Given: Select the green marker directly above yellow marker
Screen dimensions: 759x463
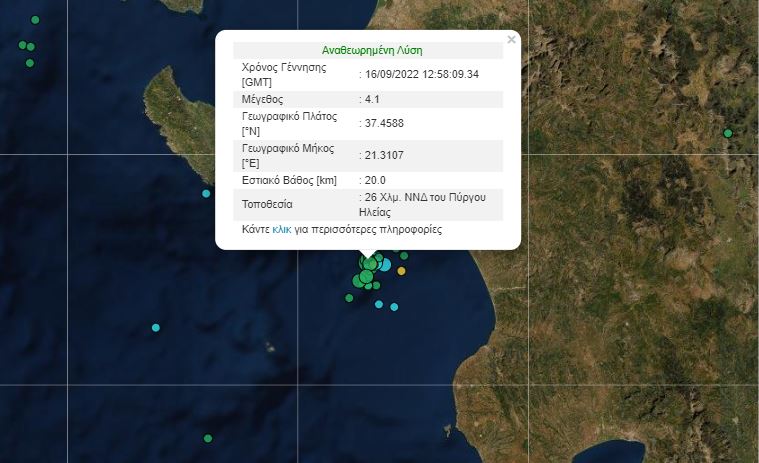Looking at the screenshot, I should coord(404,256).
